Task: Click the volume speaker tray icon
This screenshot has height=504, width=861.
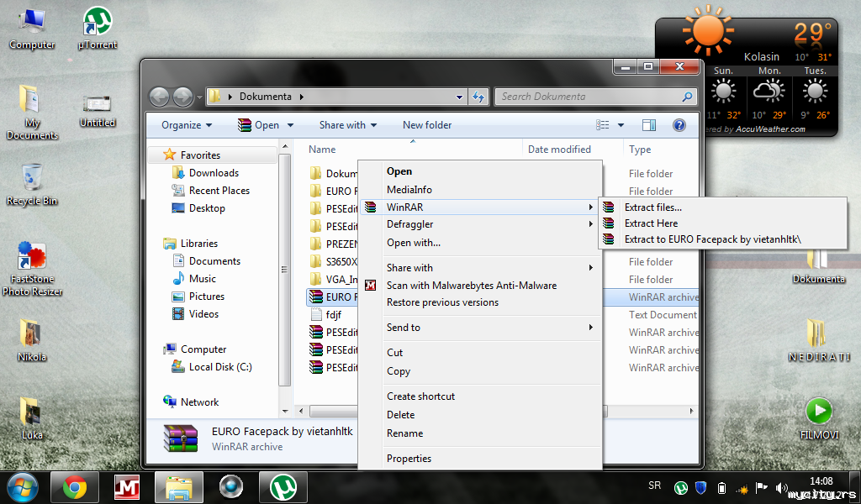Action: [781, 488]
